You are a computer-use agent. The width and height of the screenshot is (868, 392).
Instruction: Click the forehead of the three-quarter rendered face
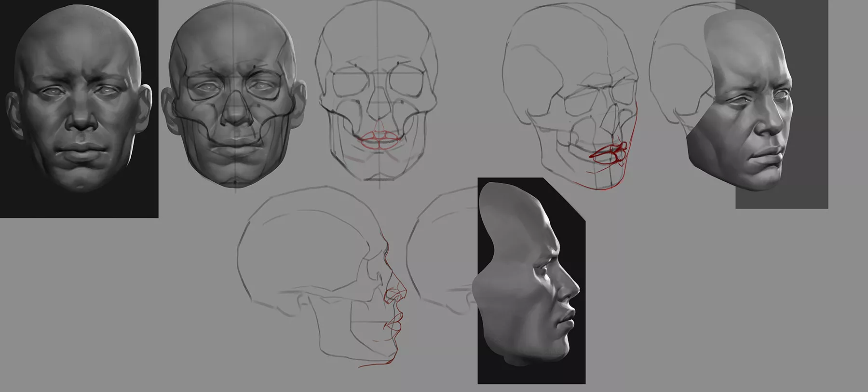click(743, 43)
